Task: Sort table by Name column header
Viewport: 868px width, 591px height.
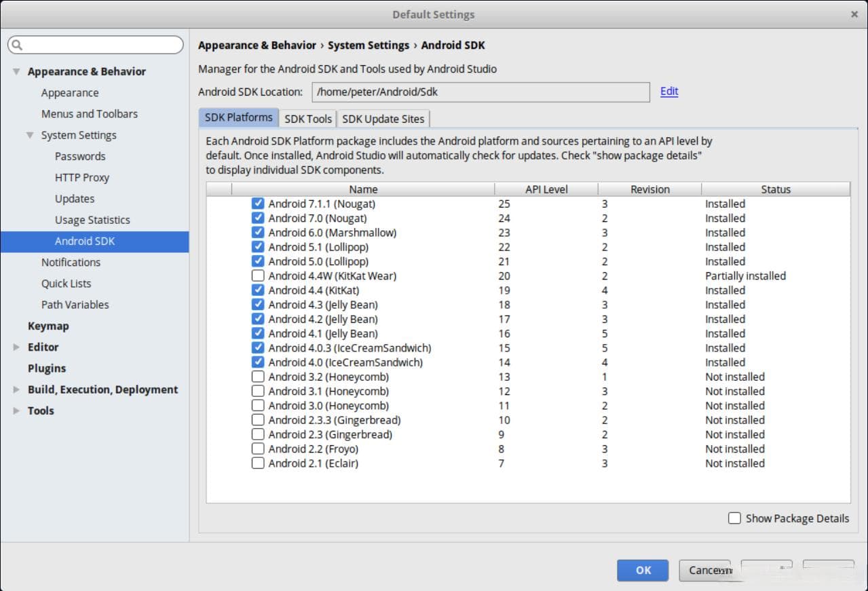Action: [x=363, y=189]
